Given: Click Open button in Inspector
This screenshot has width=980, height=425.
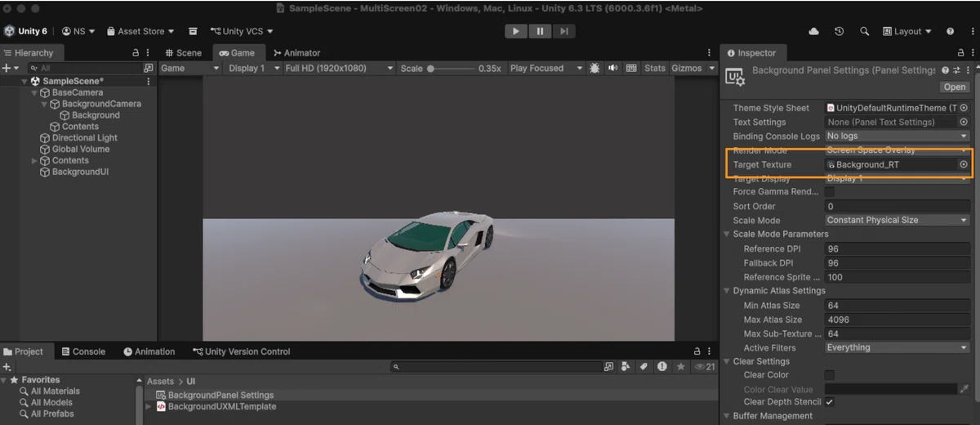Looking at the screenshot, I should [x=954, y=87].
